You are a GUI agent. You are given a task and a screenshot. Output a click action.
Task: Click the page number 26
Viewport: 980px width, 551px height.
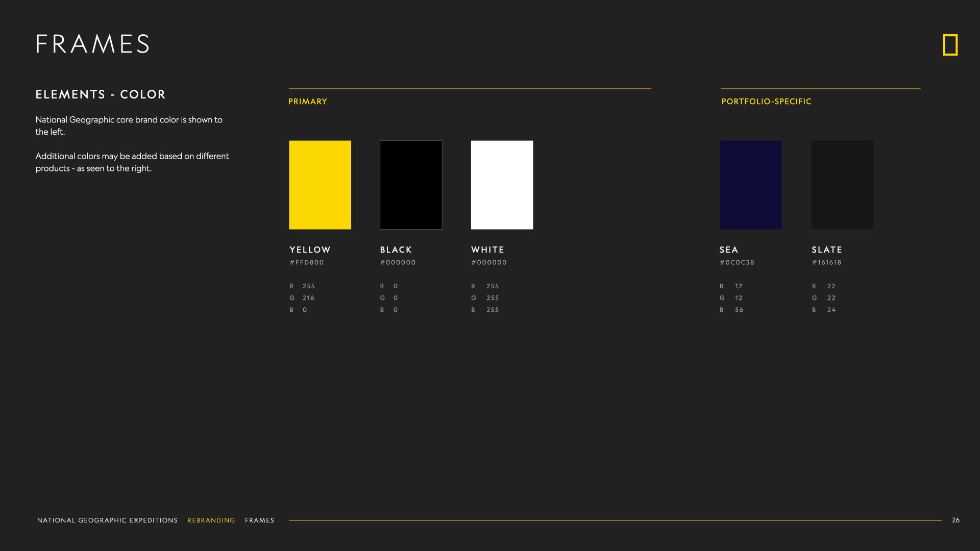click(x=955, y=520)
